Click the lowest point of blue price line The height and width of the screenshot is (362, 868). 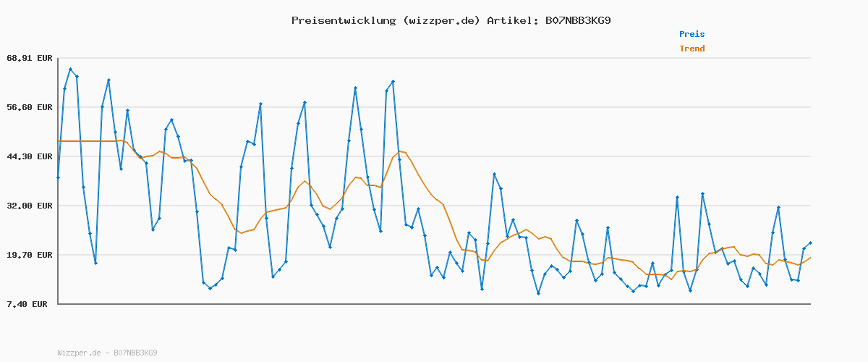(x=538, y=293)
